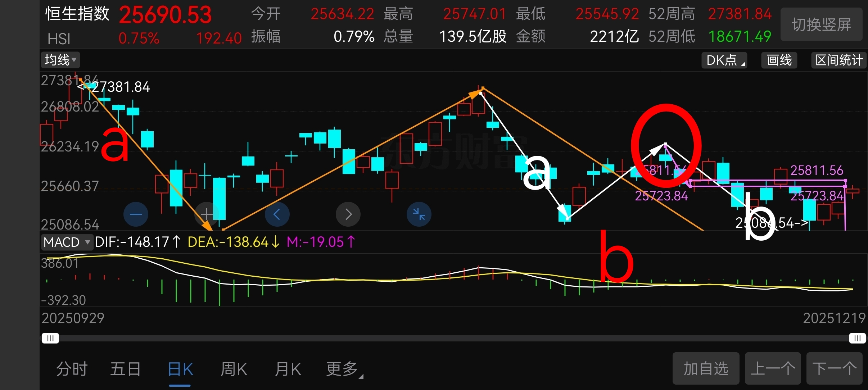The height and width of the screenshot is (390, 868).
Task: Select the 月K tab
Action: [x=288, y=369]
